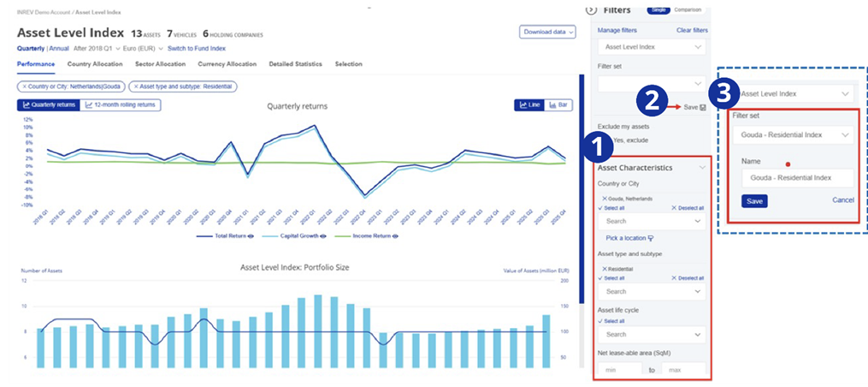
Task: Open the Sector Allocation tab
Action: click(162, 64)
